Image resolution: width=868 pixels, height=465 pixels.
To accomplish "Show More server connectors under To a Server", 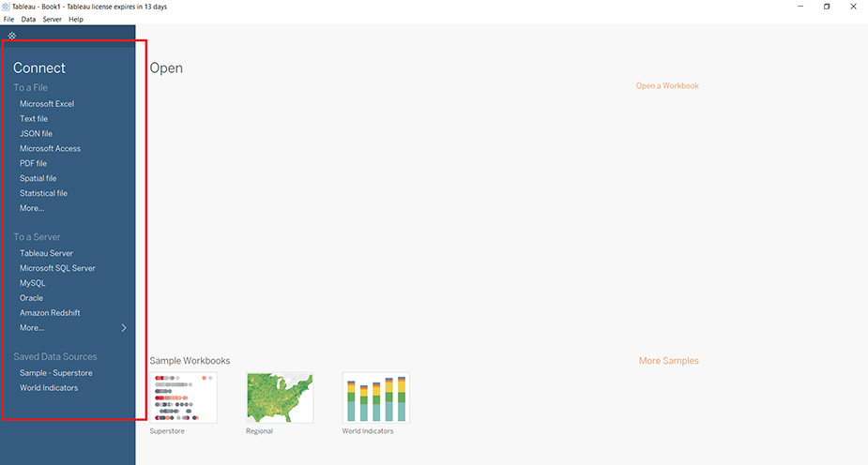I will click(x=32, y=328).
